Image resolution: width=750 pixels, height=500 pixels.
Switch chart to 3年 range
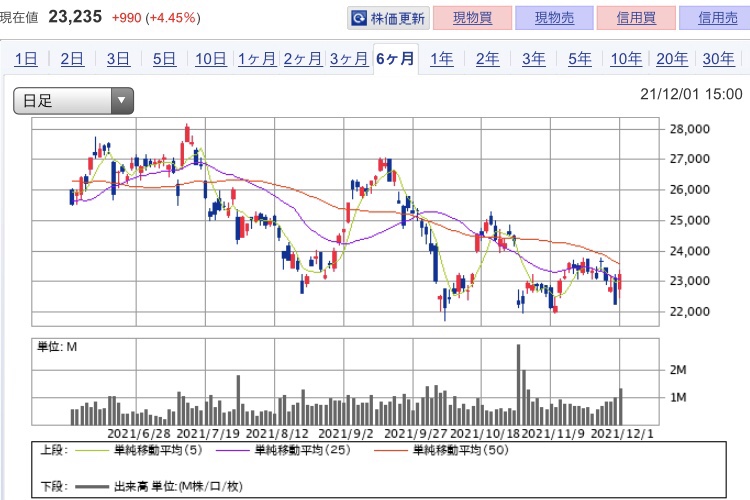click(x=534, y=59)
